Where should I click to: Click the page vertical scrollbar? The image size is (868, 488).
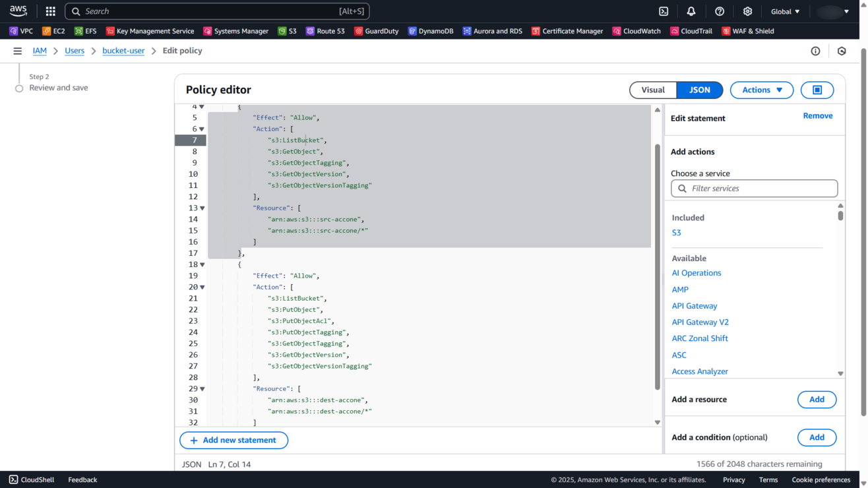coord(863,231)
